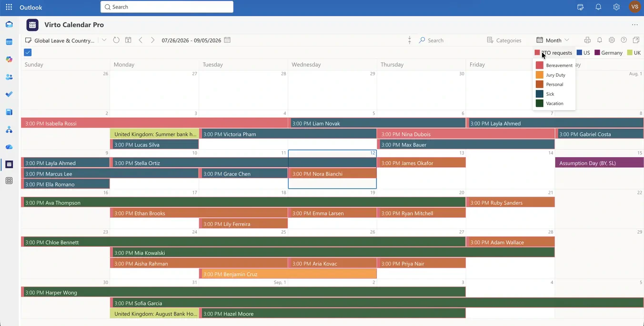Open Mail in the left sidebar
The height and width of the screenshot is (326, 644).
9,25
